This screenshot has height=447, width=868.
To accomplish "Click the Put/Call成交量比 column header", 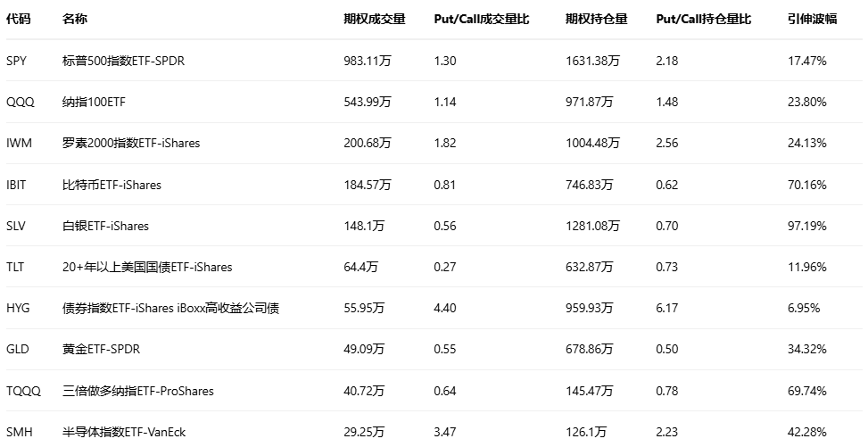I will tap(481, 20).
